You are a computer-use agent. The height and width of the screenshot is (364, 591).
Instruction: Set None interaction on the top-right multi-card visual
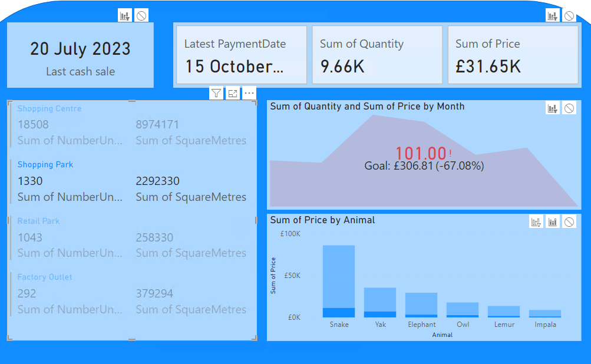pos(569,16)
